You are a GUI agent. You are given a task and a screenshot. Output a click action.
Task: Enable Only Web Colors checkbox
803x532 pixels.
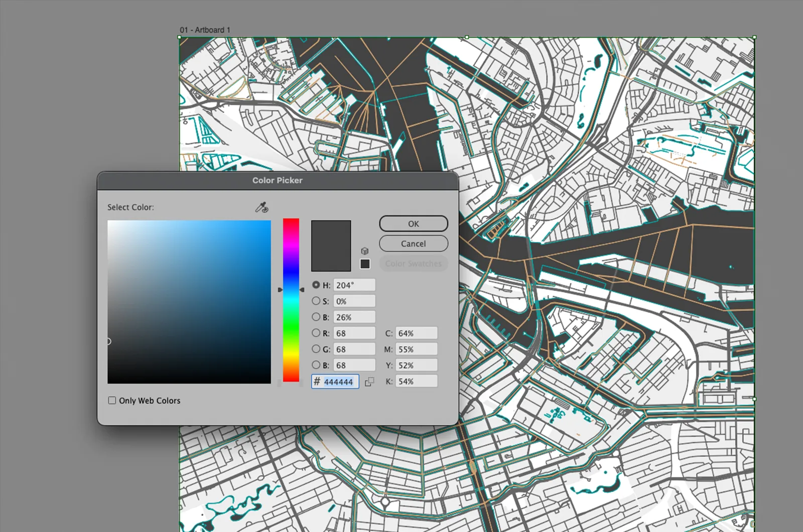[x=112, y=401]
